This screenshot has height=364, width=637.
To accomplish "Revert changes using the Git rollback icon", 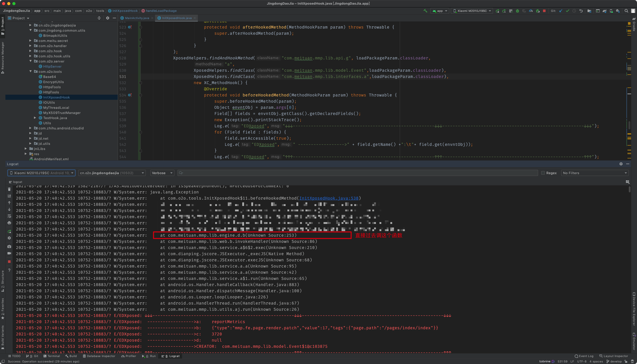I will coord(581,11).
